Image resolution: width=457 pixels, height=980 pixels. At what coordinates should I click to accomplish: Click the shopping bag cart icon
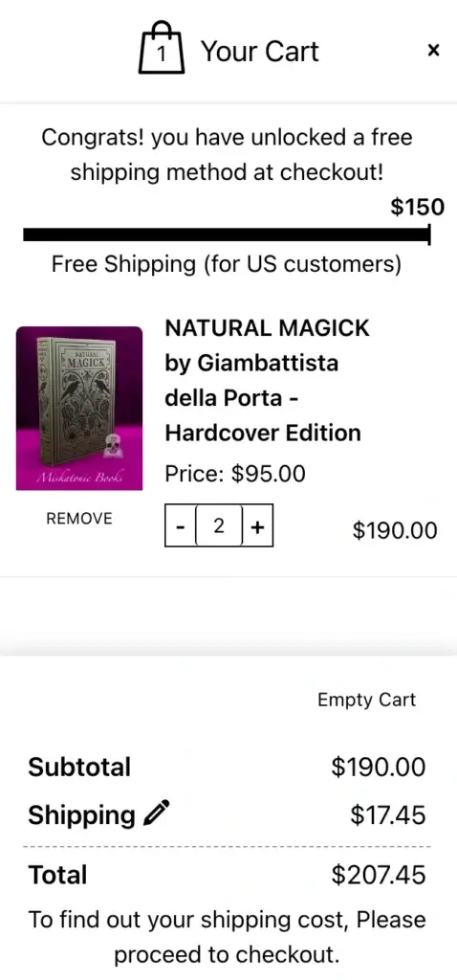162,48
